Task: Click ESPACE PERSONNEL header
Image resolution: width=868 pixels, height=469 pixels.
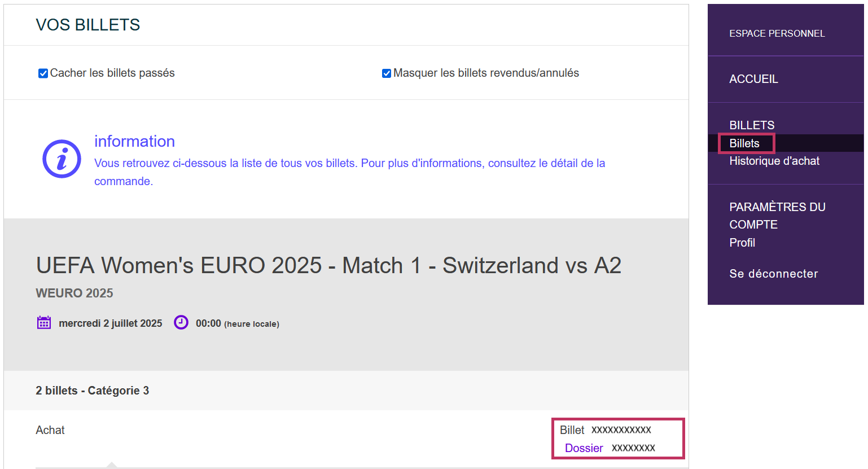Action: 777,33
